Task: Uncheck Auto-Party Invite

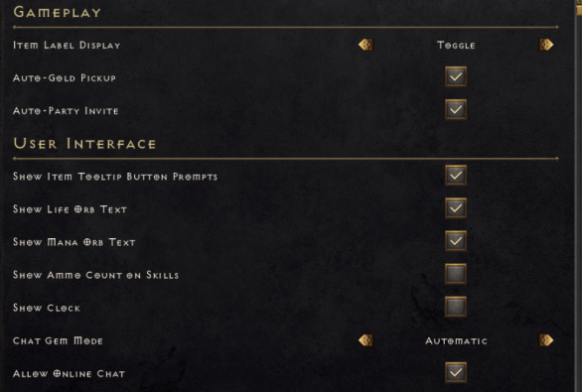Action: (456, 109)
